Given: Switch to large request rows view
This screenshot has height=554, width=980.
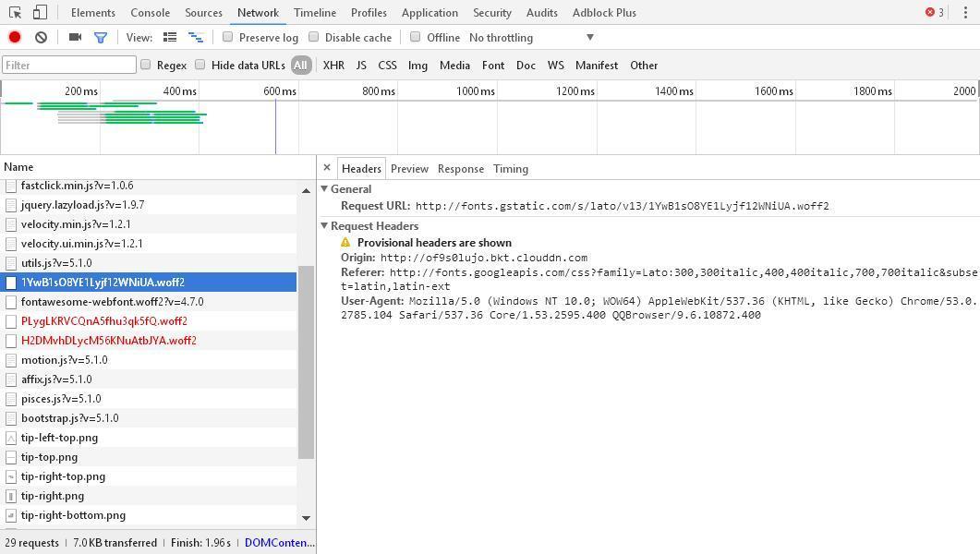Looking at the screenshot, I should coord(170,38).
